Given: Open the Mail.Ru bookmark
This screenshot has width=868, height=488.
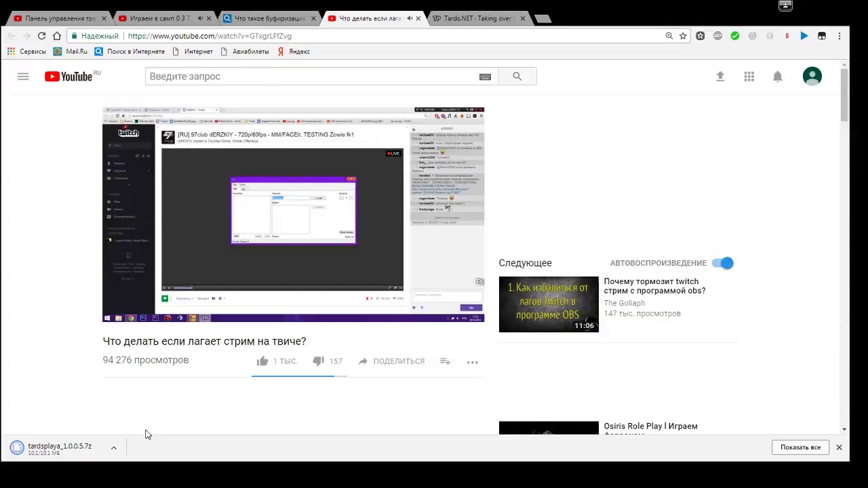Looking at the screenshot, I should [x=71, y=52].
